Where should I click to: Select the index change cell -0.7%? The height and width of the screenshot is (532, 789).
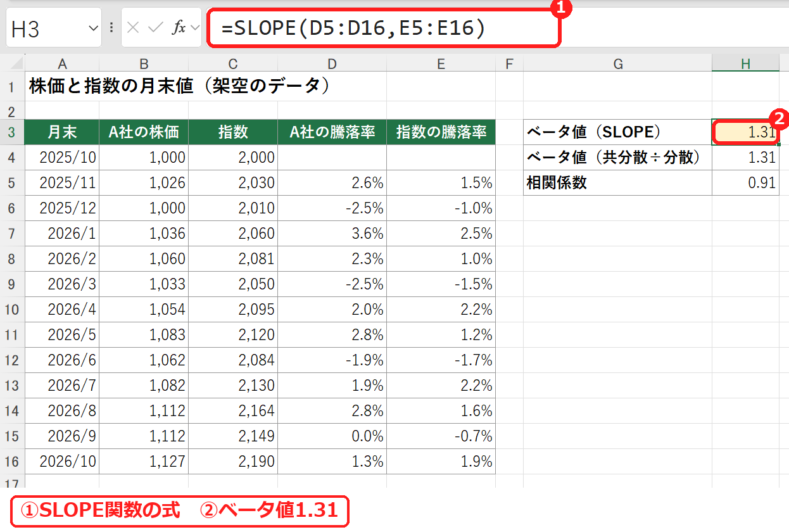point(441,436)
